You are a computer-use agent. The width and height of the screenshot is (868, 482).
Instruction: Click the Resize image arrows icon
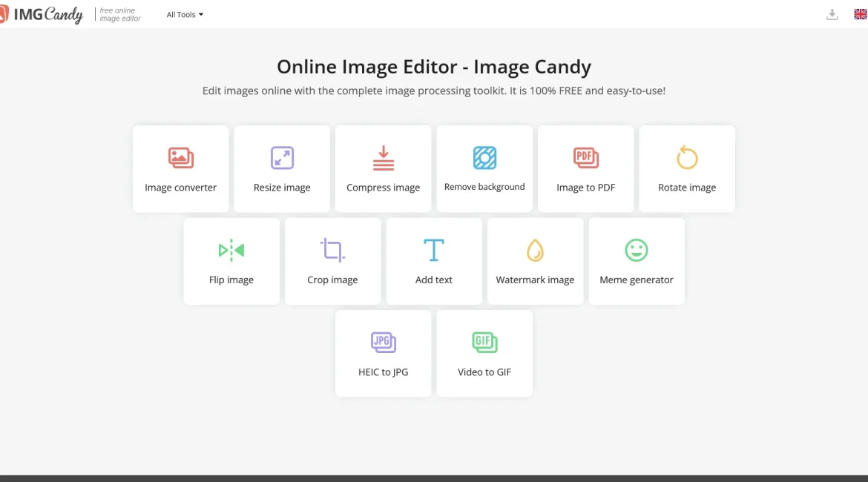[x=282, y=158]
